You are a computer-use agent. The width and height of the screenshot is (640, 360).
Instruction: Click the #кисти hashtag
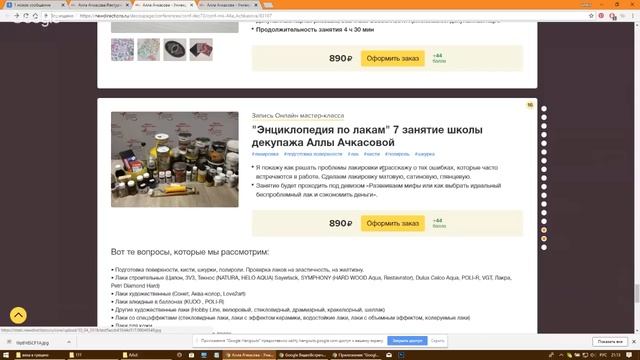pos(372,154)
